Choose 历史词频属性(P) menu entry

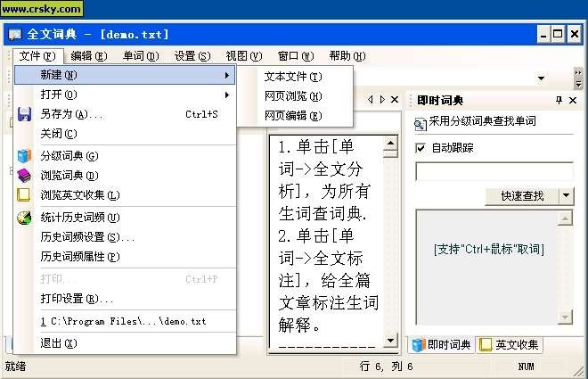click(125, 256)
